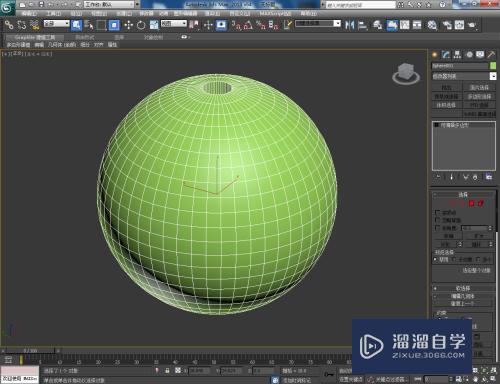
Task: Click the Use Pivot Point Center icon
Action: pos(194,25)
